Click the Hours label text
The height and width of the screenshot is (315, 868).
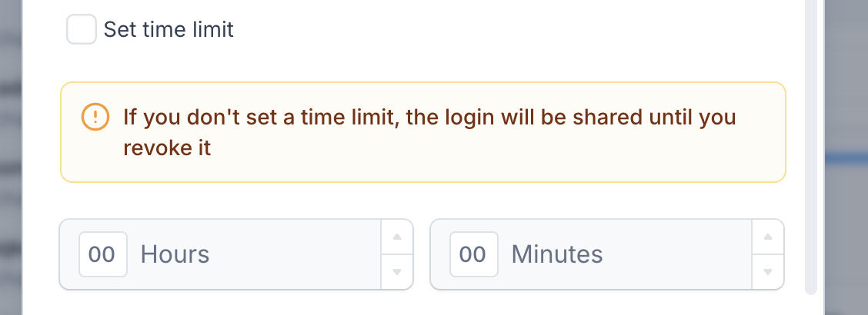(x=175, y=254)
